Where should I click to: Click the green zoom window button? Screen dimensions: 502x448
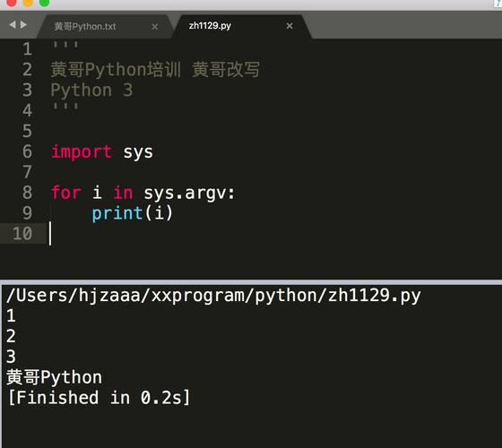(x=44, y=3)
